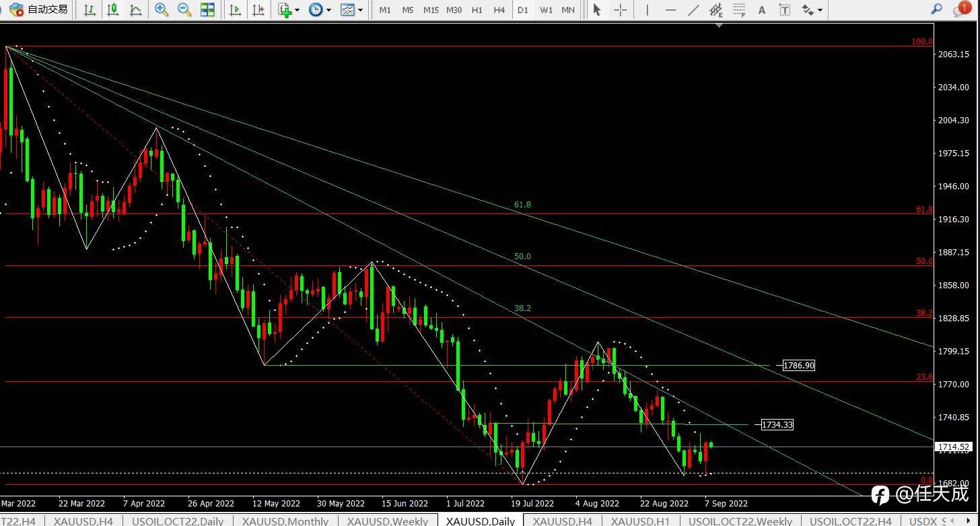The image size is (980, 526).
Task: Switch chart to line chart mode
Action: (136, 9)
